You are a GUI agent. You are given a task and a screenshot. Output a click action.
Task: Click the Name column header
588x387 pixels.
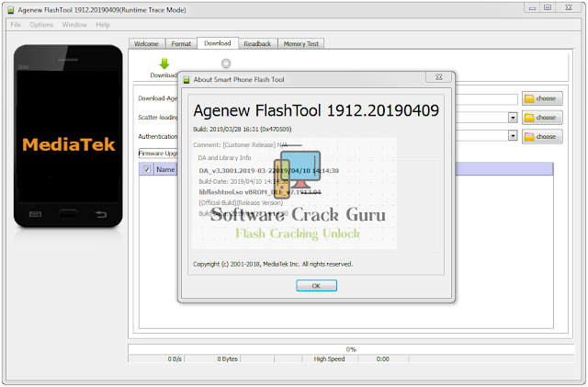click(x=165, y=169)
